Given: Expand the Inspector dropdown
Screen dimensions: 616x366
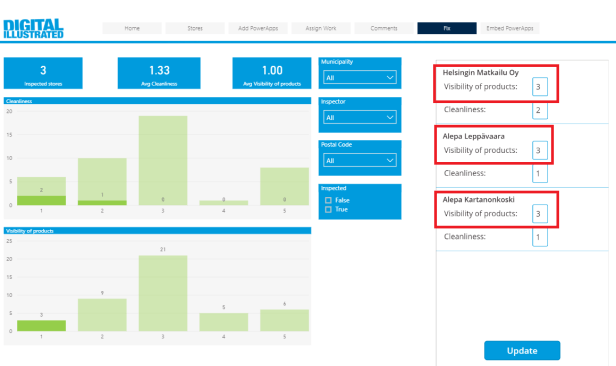Looking at the screenshot, I should tap(360, 117).
